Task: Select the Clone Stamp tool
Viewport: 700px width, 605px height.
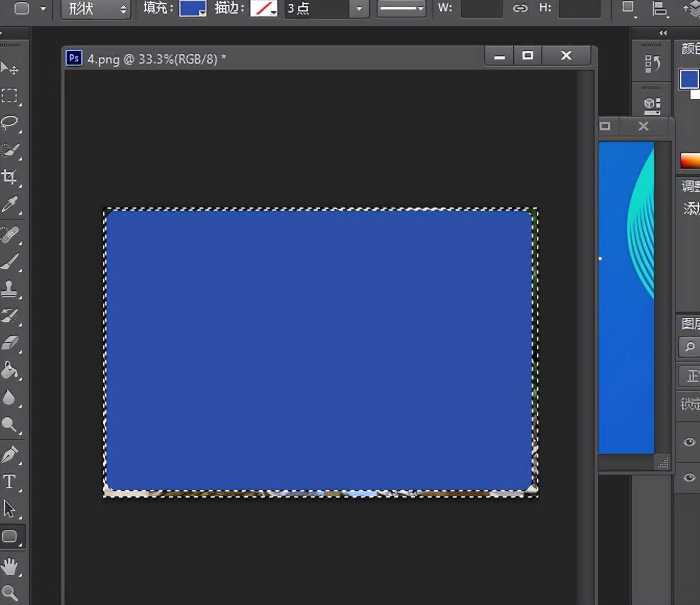Action: pyautogui.click(x=9, y=288)
